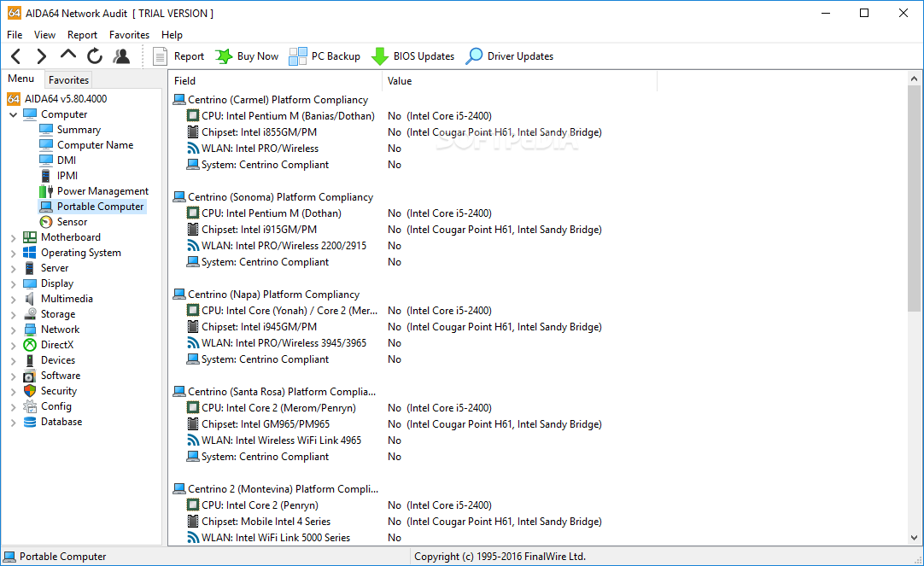Click the DirectX Xbox icon

[x=30, y=345]
